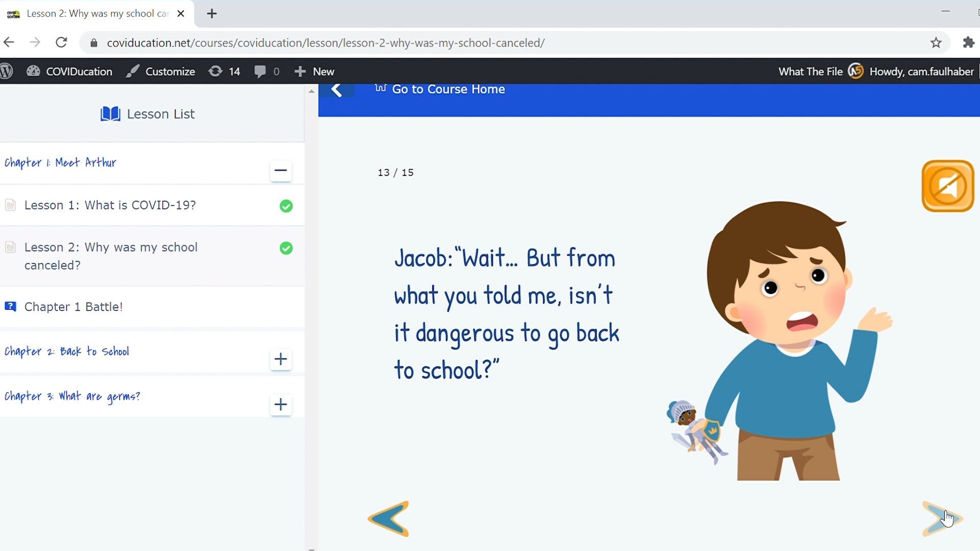Viewport: 980px width, 551px height.
Task: Click the white back chevron in the blue bar
Action: point(336,90)
